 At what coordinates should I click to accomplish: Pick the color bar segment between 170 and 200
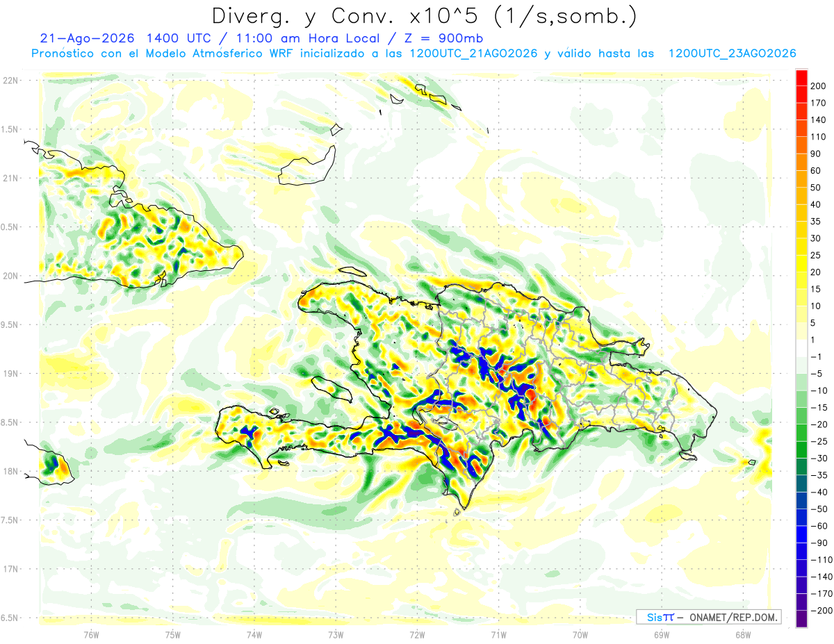click(x=801, y=94)
